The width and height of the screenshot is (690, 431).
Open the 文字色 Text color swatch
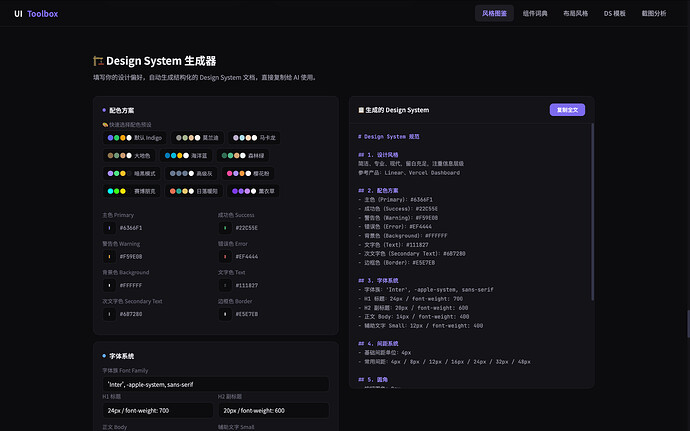point(225,285)
